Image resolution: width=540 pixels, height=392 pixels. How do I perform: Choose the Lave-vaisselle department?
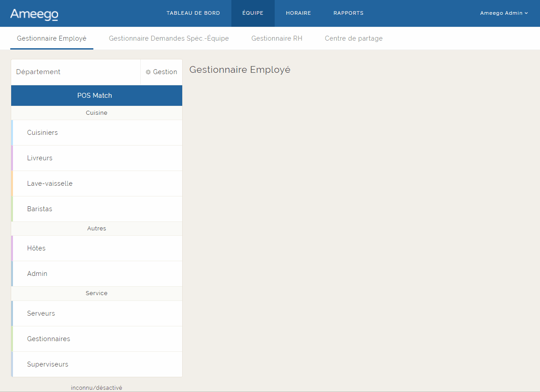pos(50,183)
